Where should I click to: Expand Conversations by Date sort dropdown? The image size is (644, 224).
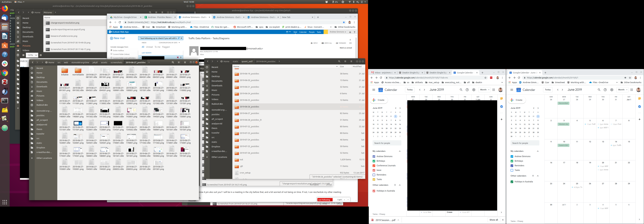[169, 43]
